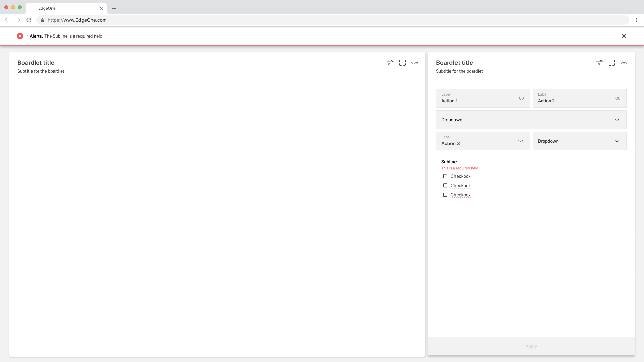Check the first Subline checkbox
Screen dimensions: 644x362
445,176
